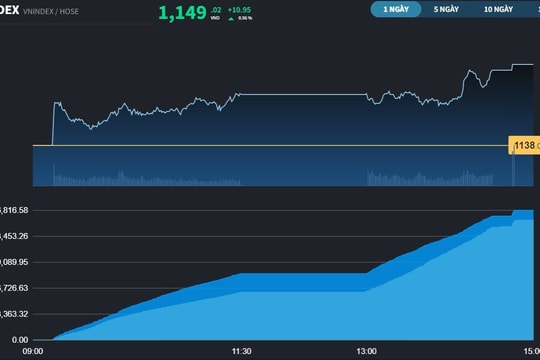The width and height of the screenshot is (540, 360).
Task: Select the 1 NGÀY tab
Action: tap(396, 9)
